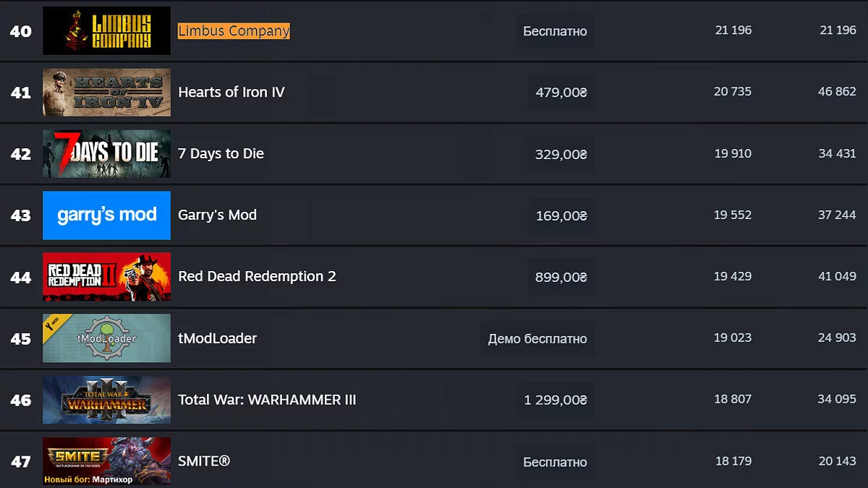The height and width of the screenshot is (488, 868).
Task: Click the 1 299,00₴ Total War price
Action: coord(556,400)
